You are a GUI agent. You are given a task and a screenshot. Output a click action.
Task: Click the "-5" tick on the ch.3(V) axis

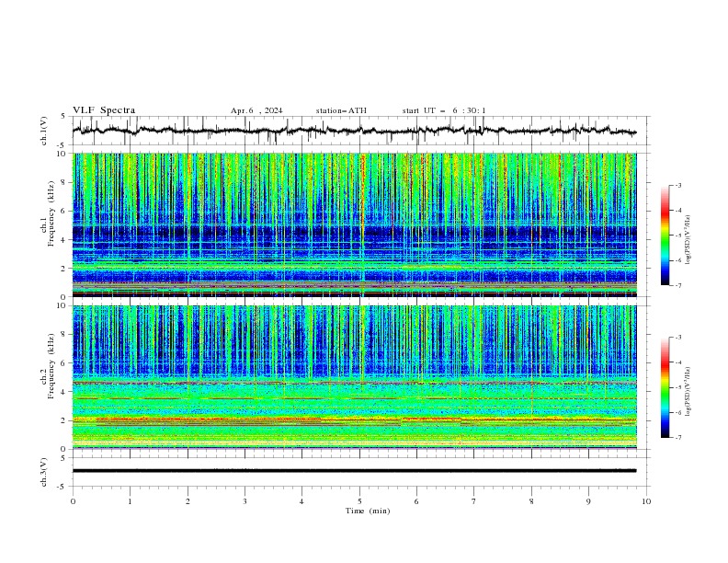pos(62,487)
